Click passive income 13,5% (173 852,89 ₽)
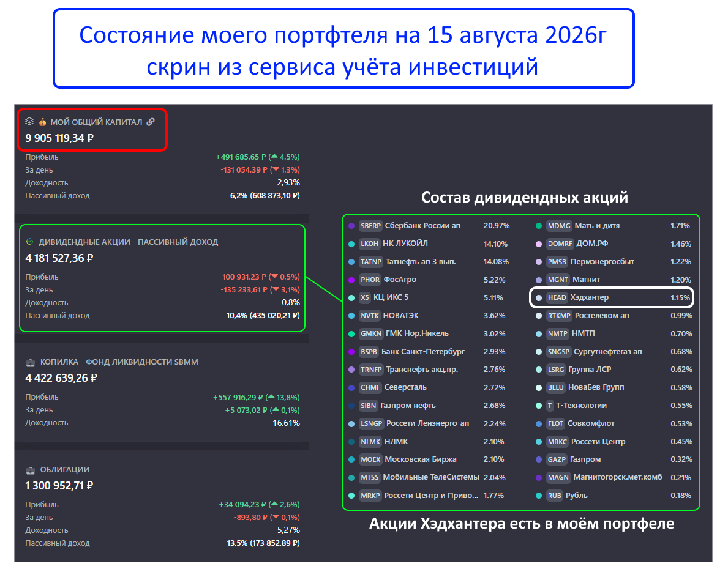 (263, 543)
